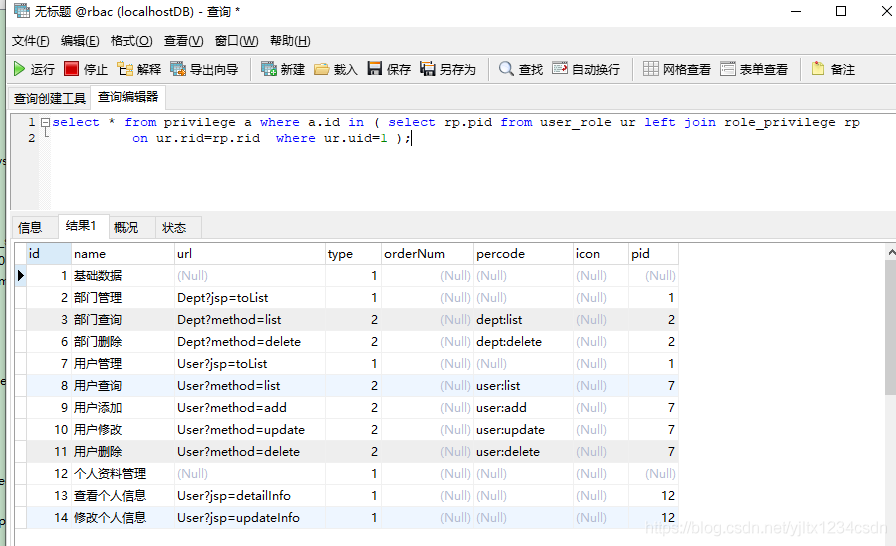Image resolution: width=896 pixels, height=546 pixels.
Task: Open the Window (窗口) menu
Action: pyautogui.click(x=237, y=41)
